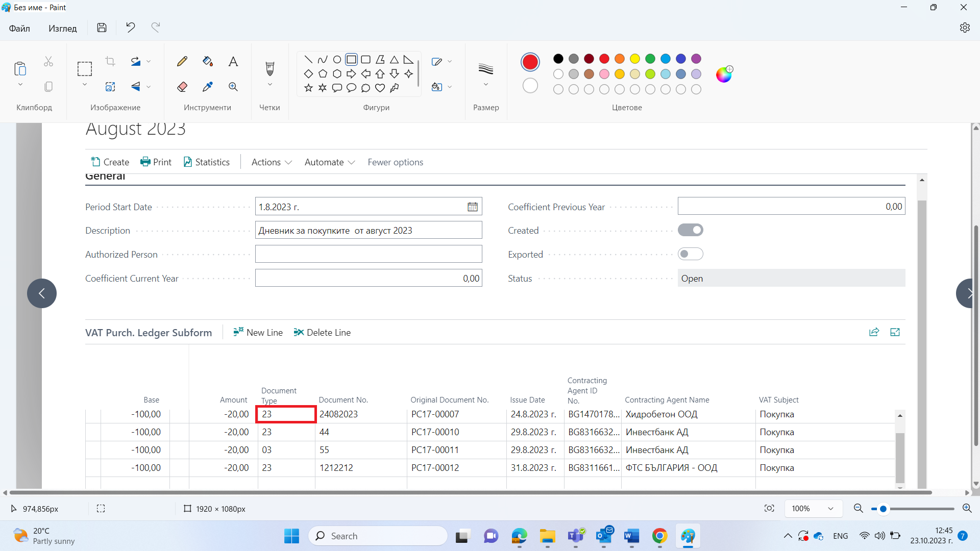The image size is (980, 551).
Task: Open the Файл menu in Paint
Action: point(19,28)
